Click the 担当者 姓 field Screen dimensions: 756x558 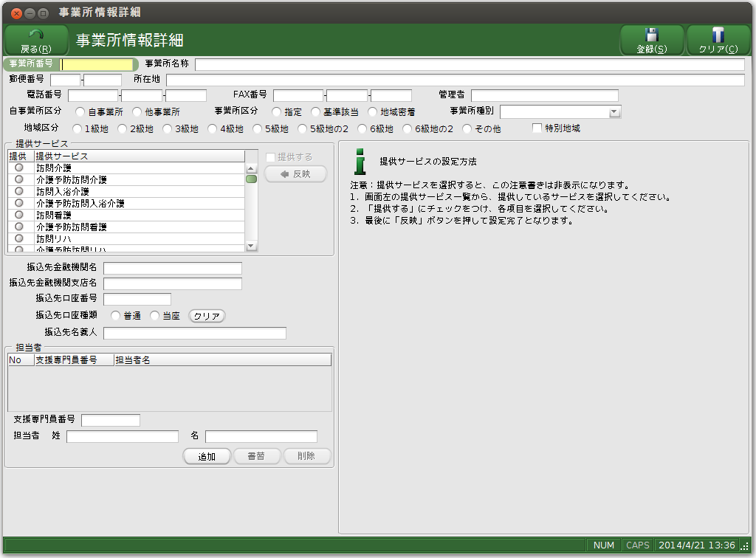(x=123, y=436)
